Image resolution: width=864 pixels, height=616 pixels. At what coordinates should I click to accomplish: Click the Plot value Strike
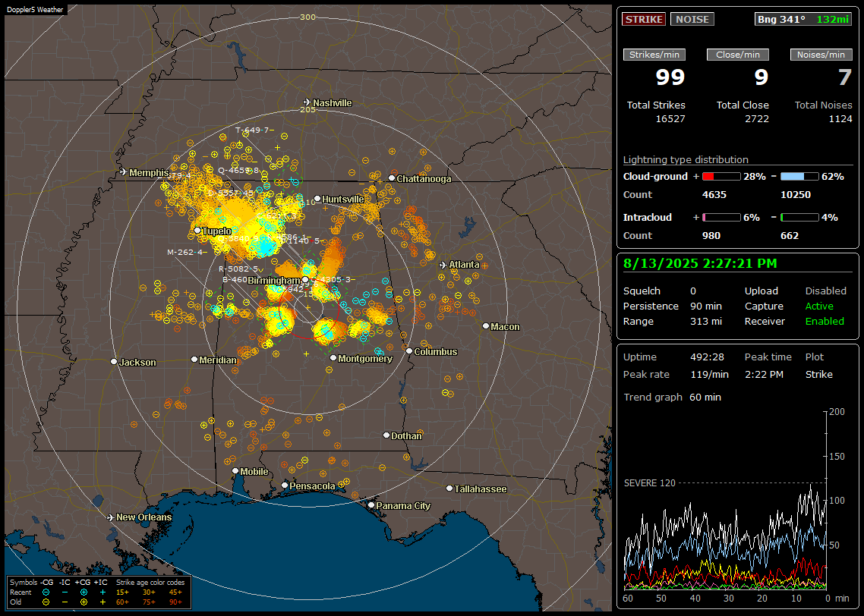[818, 374]
